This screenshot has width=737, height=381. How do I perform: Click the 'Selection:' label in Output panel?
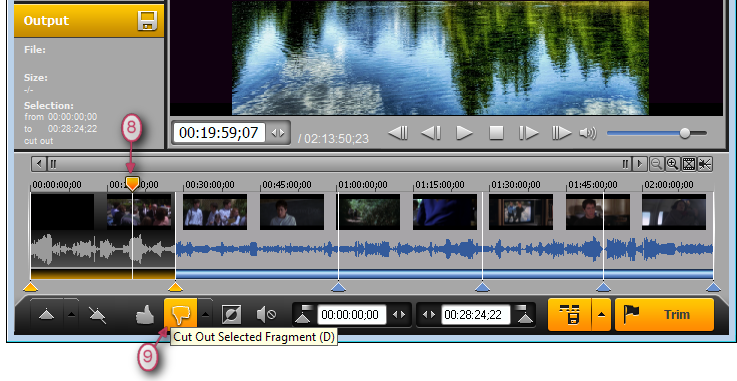pyautogui.click(x=49, y=106)
